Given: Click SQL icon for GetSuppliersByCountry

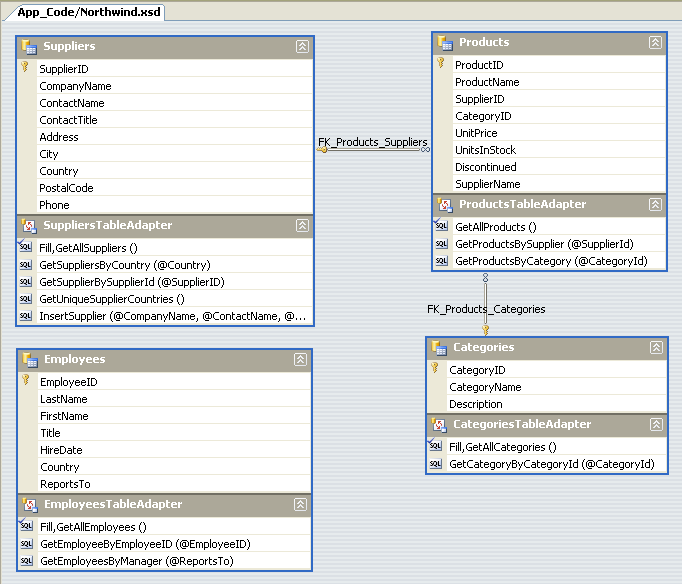Looking at the screenshot, I should click(x=25, y=264).
